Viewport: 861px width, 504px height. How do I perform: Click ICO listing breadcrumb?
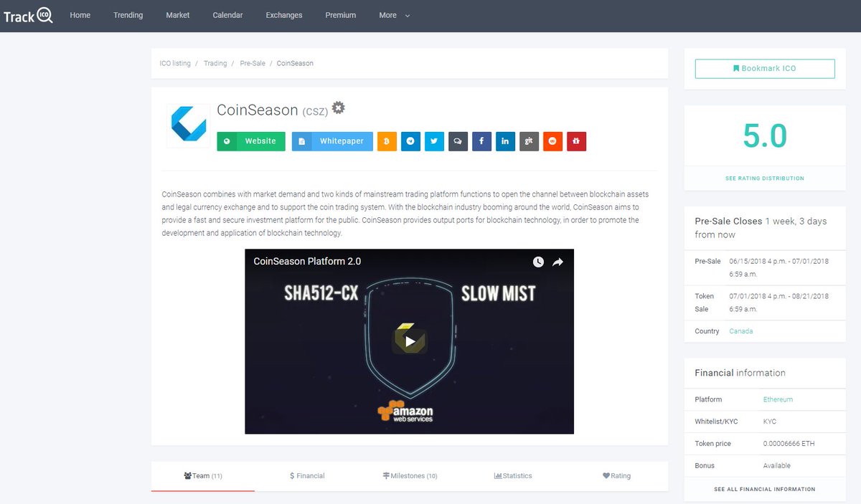(x=175, y=63)
